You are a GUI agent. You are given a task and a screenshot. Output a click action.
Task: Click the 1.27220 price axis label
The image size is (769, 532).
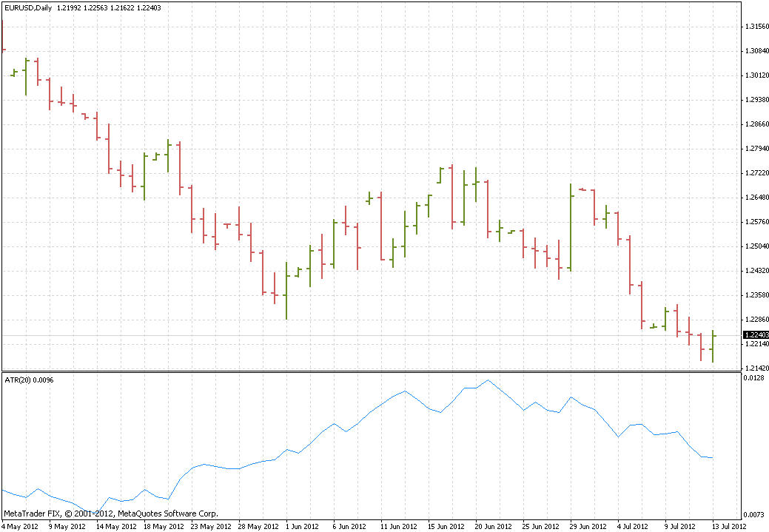click(x=756, y=173)
